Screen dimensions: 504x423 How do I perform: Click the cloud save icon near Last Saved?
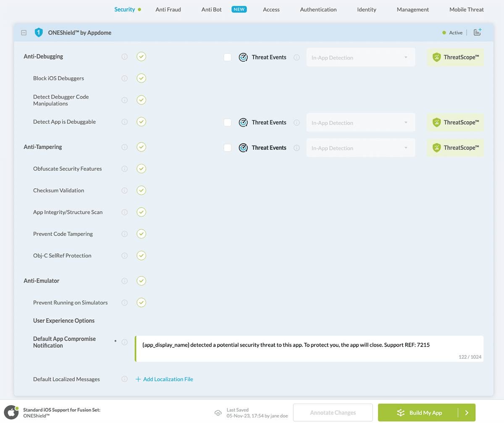coord(218,412)
